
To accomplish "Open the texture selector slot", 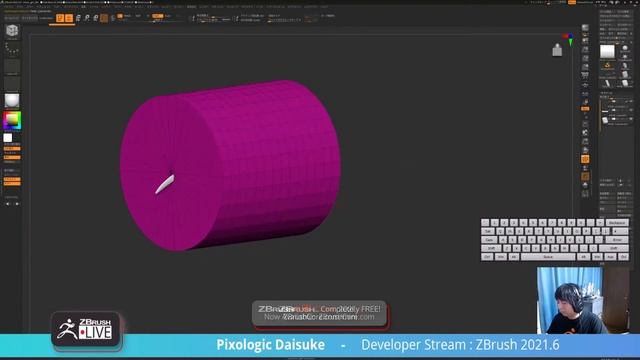I will tap(12, 84).
